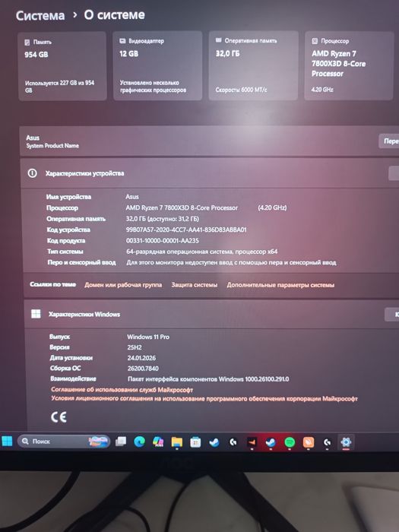
Task: Click the search magnifier icon in taskbar
Action: [25, 441]
